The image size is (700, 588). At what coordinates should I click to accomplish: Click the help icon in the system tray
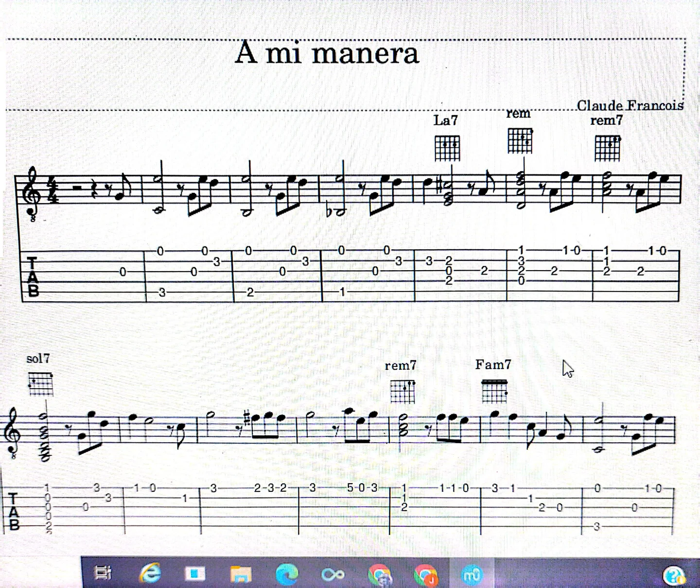tap(674, 576)
